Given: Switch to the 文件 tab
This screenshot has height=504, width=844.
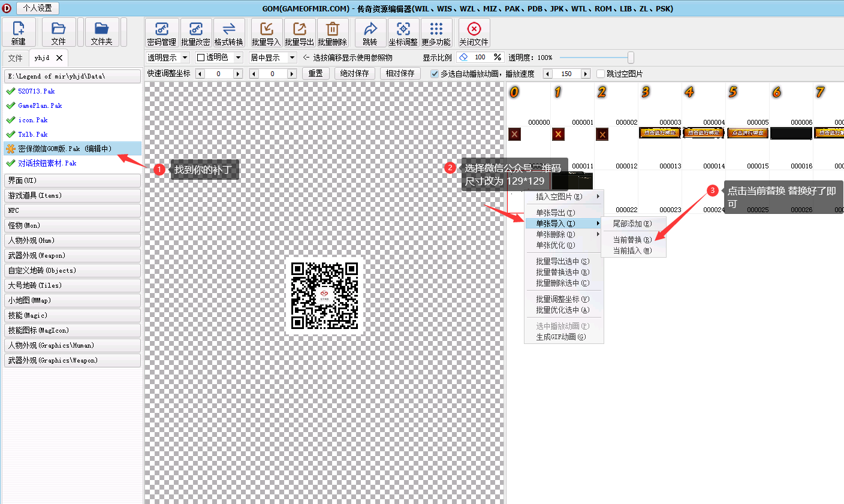Looking at the screenshot, I should (x=16, y=58).
